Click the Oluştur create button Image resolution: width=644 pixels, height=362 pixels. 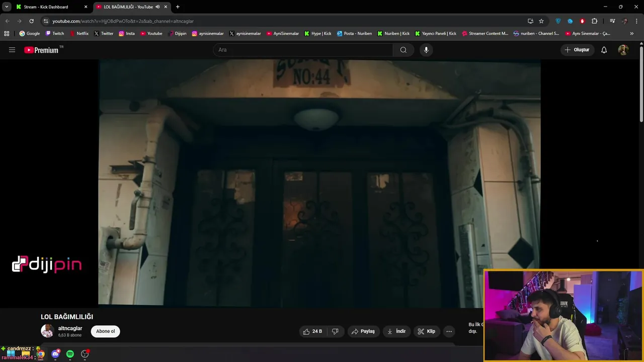[x=577, y=50]
